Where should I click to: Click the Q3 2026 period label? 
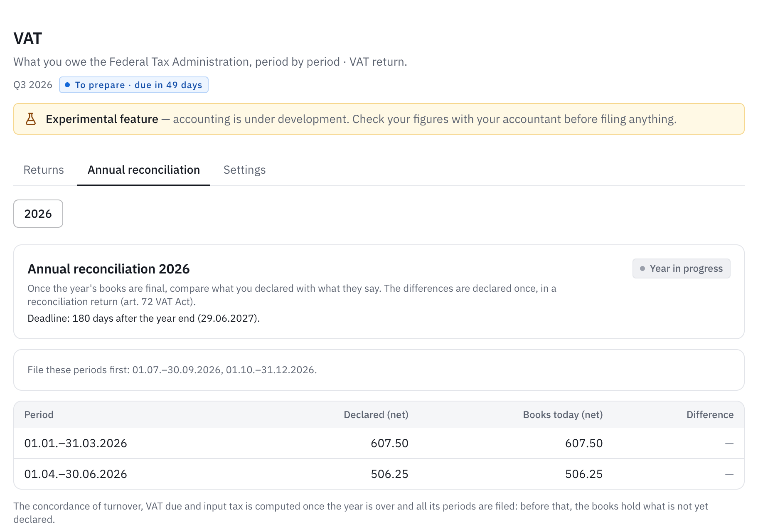point(33,85)
